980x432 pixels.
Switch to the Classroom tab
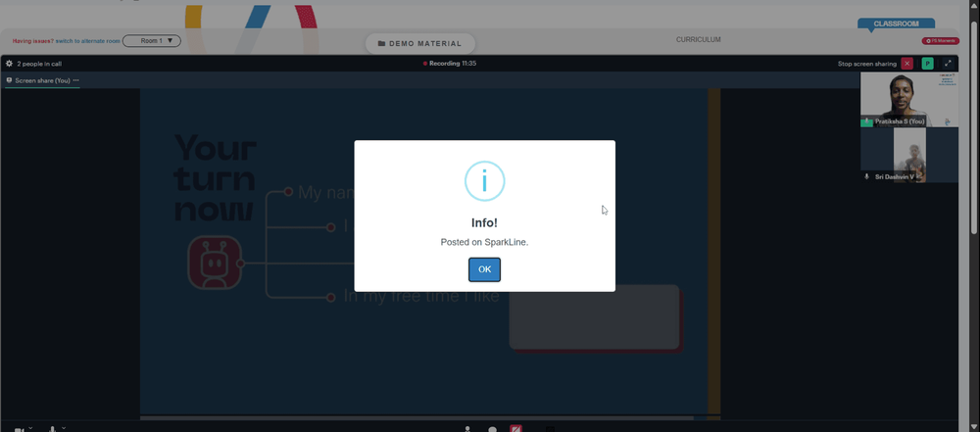(x=896, y=24)
